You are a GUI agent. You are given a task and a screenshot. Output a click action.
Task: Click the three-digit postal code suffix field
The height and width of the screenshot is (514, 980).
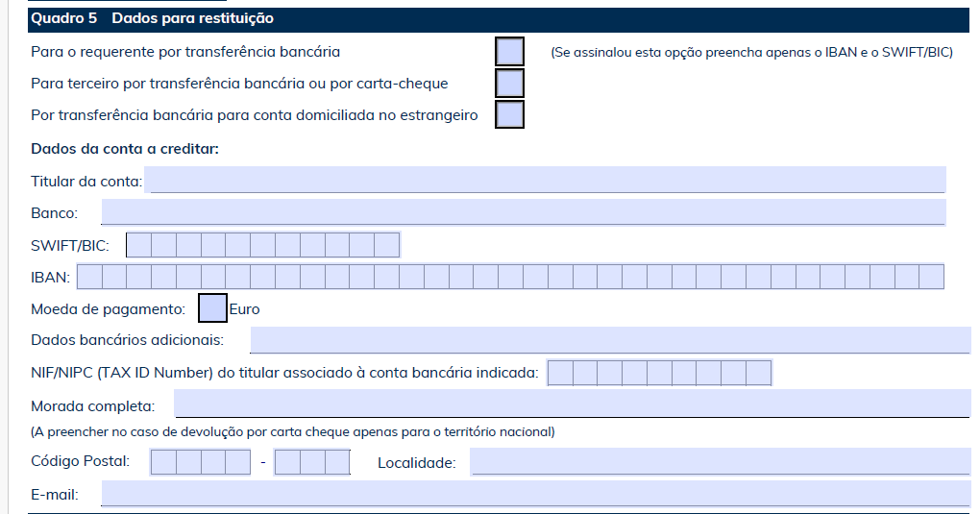pyautogui.click(x=312, y=462)
